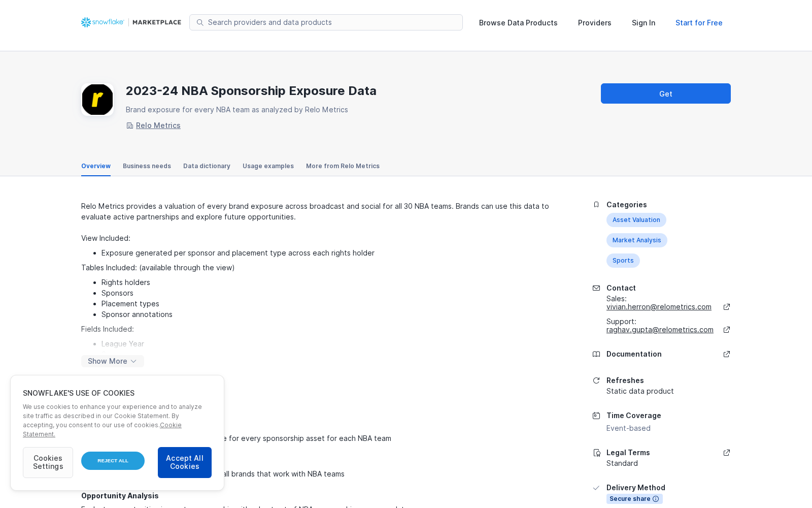The width and height of the screenshot is (812, 508).
Task: Open the Business needs tab
Action: click(x=147, y=166)
